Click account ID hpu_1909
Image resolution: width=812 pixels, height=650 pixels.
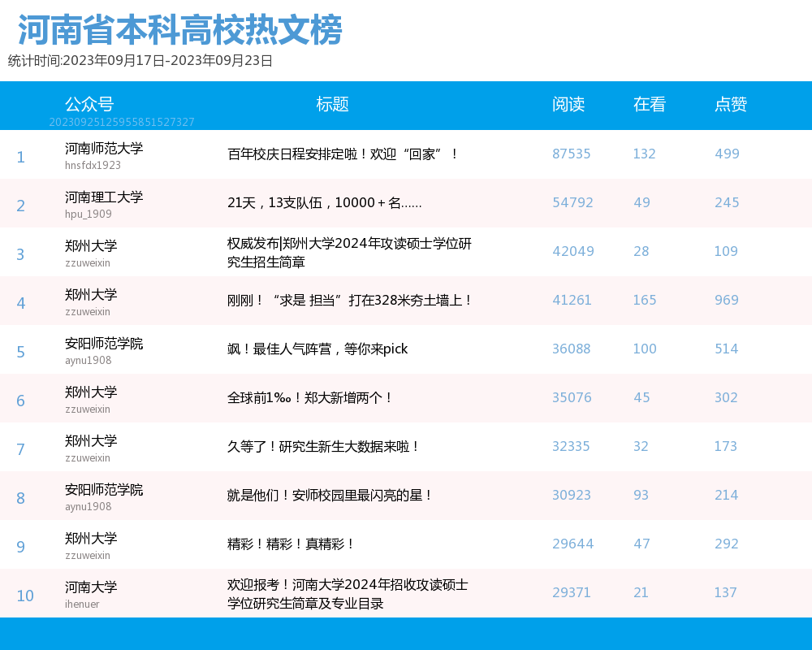[x=88, y=214]
